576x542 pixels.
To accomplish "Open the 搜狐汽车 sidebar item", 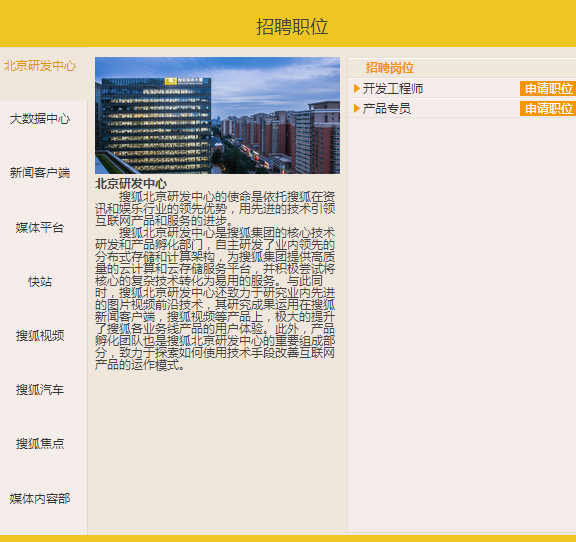I will 40,390.
